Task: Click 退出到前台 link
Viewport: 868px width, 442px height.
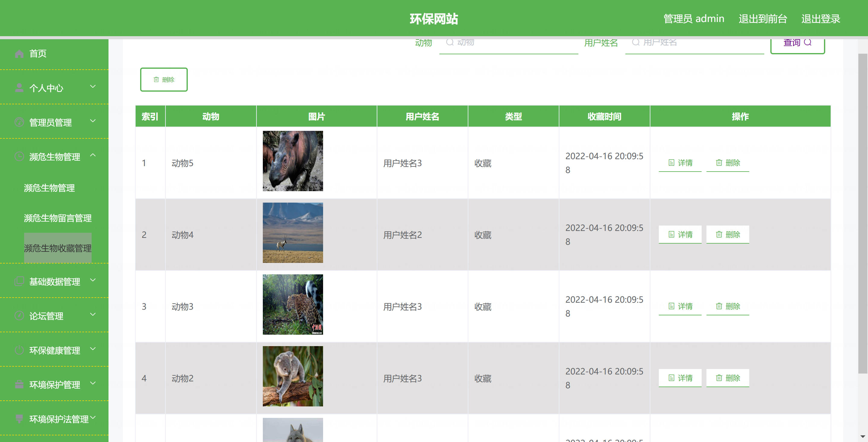Action: [763, 19]
